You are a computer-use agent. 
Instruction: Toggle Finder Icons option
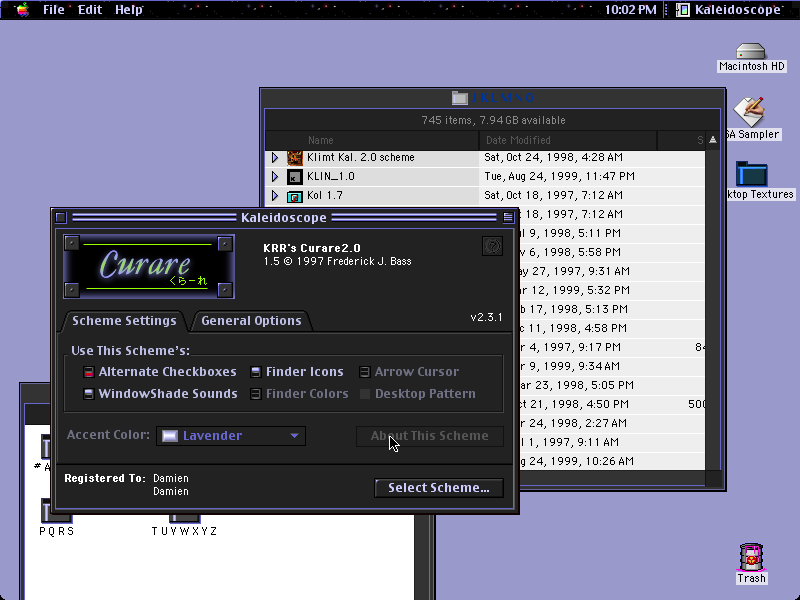click(256, 372)
